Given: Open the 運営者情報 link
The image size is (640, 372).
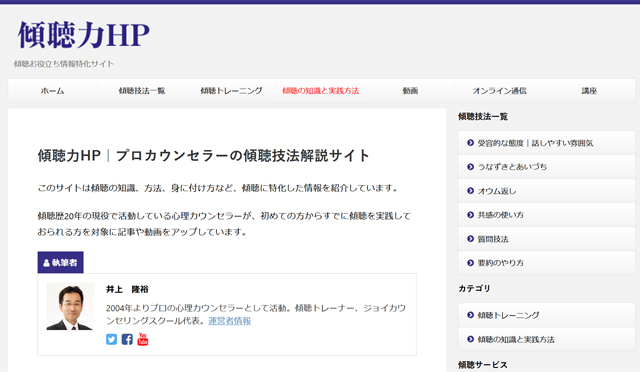Looking at the screenshot, I should coord(230,321).
